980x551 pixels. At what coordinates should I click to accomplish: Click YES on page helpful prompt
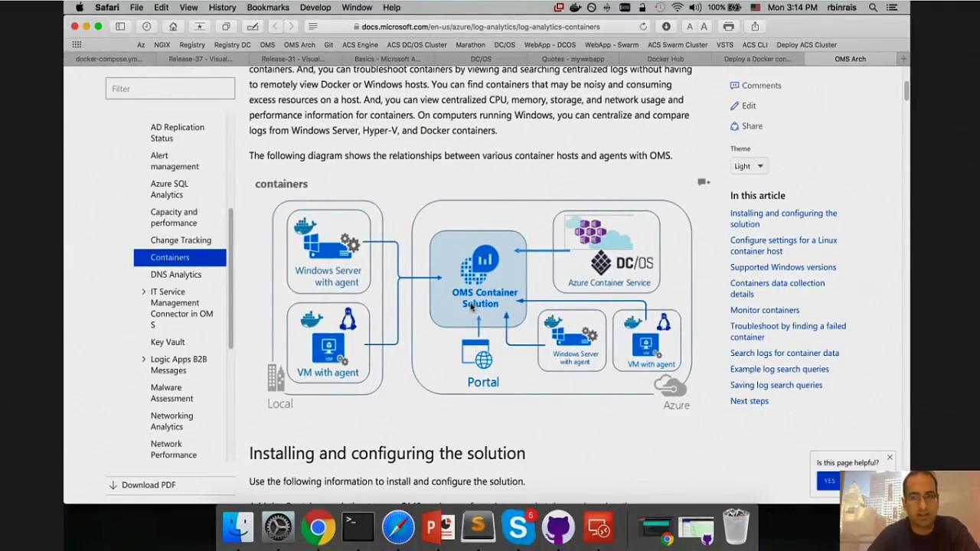828,481
